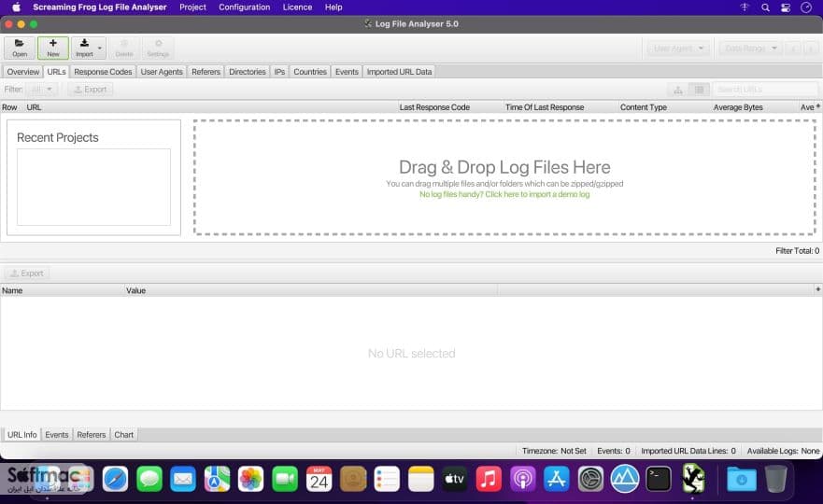Click the Recent Projects list box
The height and width of the screenshot is (504, 823).
click(93, 188)
